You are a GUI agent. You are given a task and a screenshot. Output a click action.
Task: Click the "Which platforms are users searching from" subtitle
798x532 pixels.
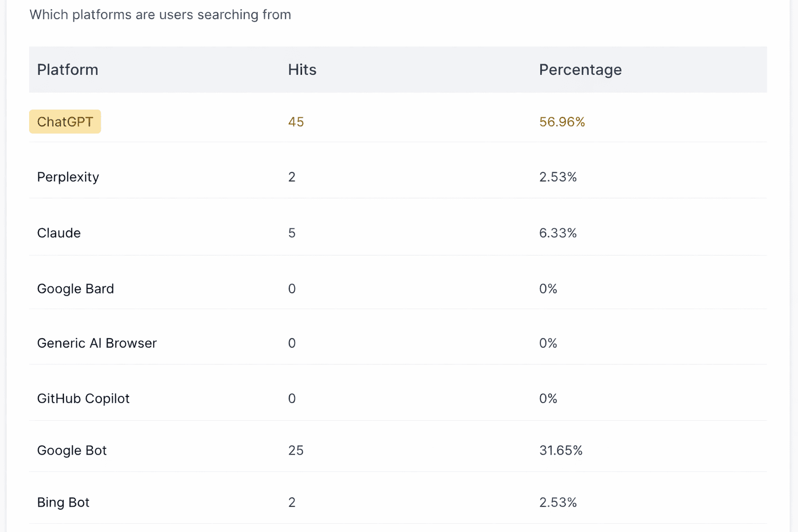coord(160,15)
